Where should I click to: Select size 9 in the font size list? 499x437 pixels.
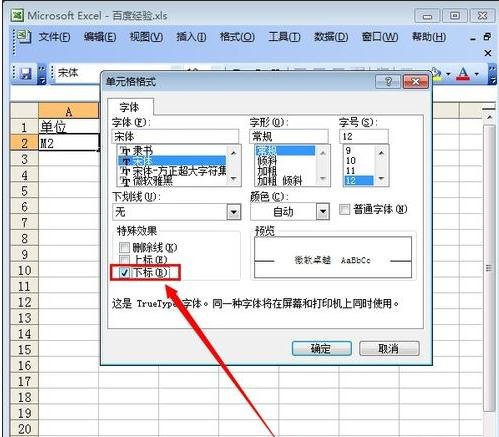point(359,150)
